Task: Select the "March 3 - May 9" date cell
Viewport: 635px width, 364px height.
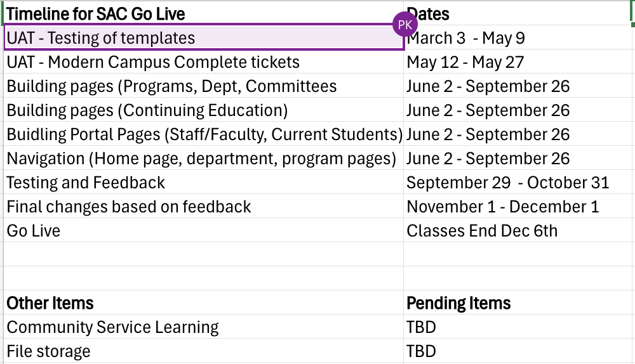Action: click(465, 38)
